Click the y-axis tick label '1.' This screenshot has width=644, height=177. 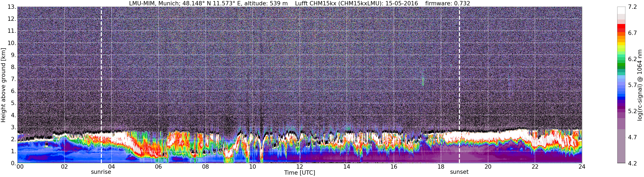(13, 151)
